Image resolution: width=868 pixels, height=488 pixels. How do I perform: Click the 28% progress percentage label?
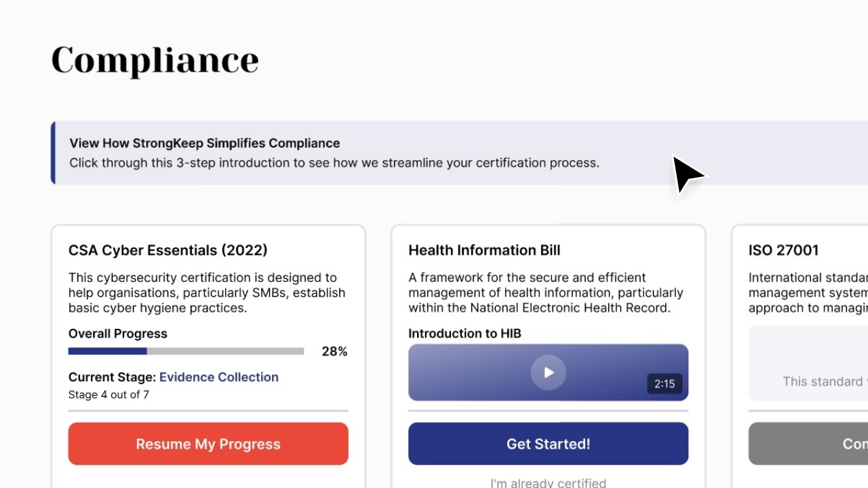pyautogui.click(x=334, y=351)
